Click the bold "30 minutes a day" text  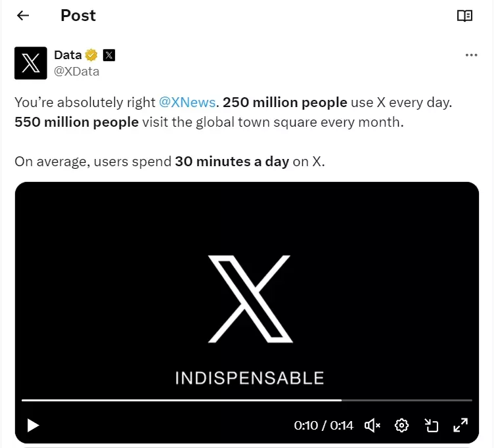(x=232, y=162)
